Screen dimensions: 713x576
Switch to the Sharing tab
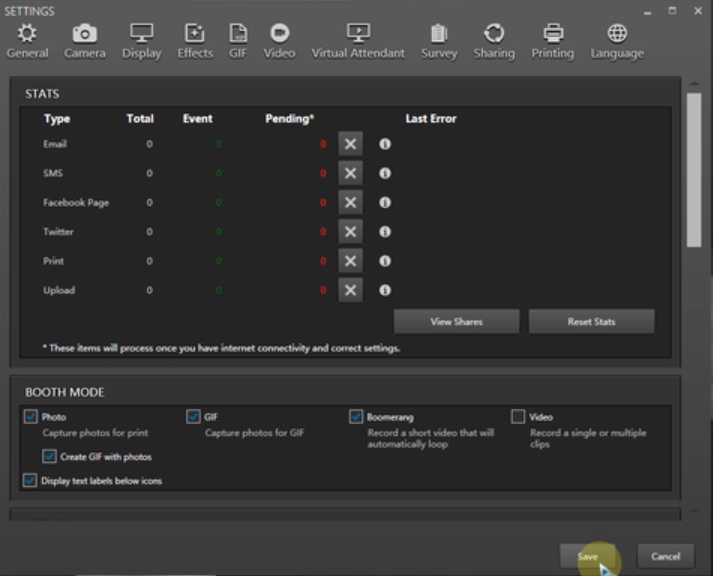[493, 41]
